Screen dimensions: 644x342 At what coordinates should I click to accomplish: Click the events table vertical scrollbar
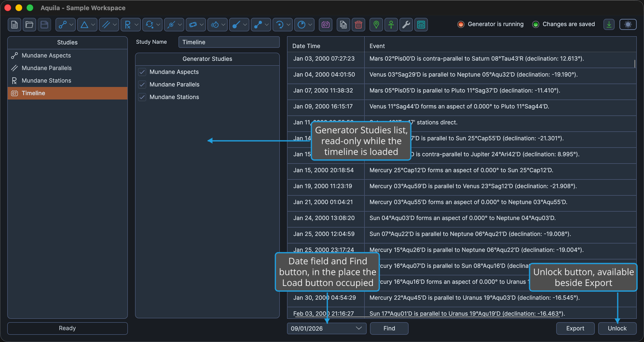(x=635, y=63)
